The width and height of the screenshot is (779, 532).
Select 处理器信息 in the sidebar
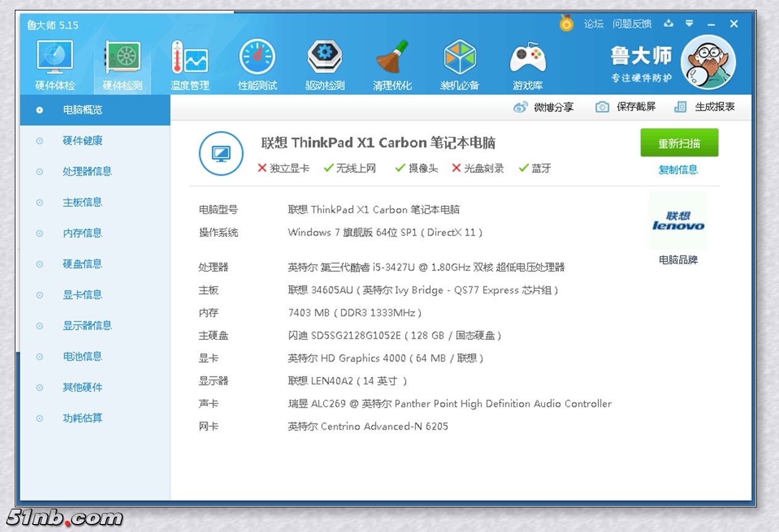pos(87,172)
